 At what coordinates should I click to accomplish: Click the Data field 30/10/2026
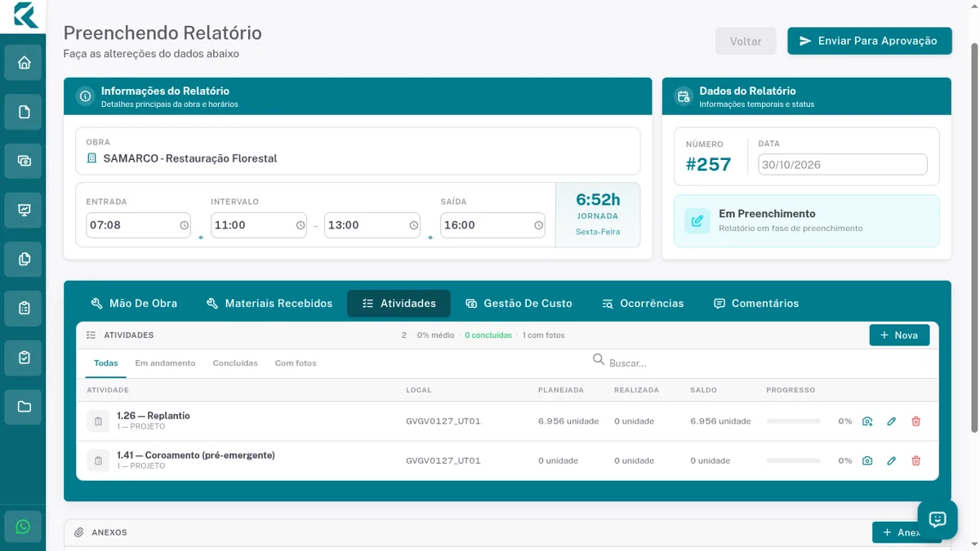point(843,164)
